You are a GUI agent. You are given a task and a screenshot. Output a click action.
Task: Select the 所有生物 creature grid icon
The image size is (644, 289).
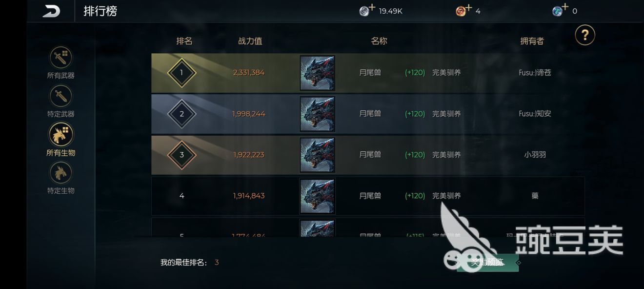(61, 134)
